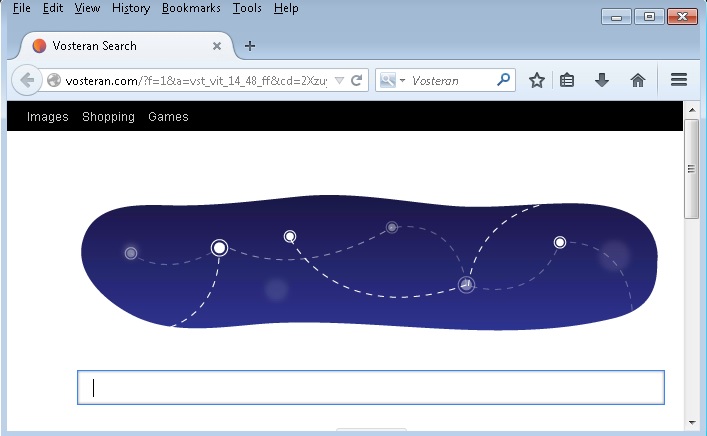
Task: Open the hamburger menu button
Action: (x=679, y=80)
